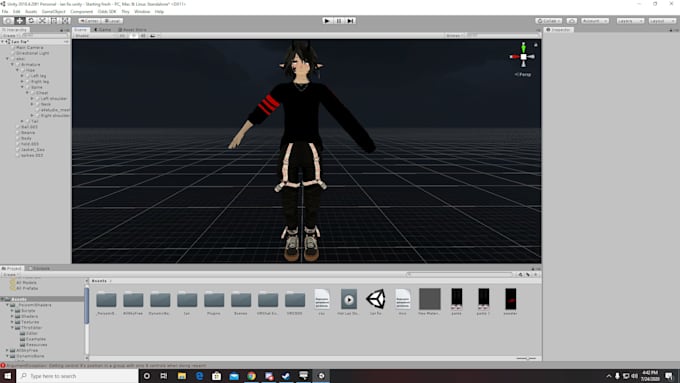Click the red X axis on scene gizmo

[514, 56]
